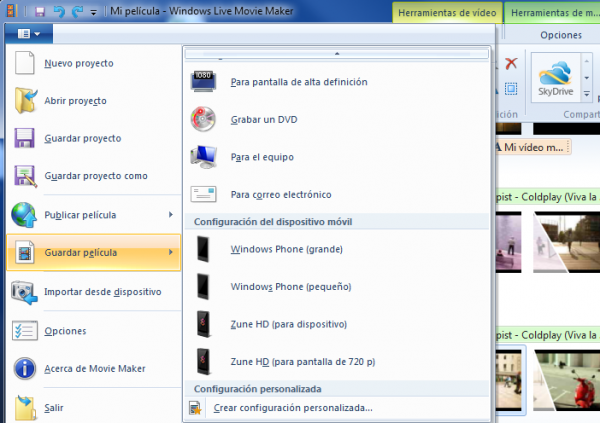Open the Opciones ribbon tab
This screenshot has height=423, width=600.
pos(561,35)
